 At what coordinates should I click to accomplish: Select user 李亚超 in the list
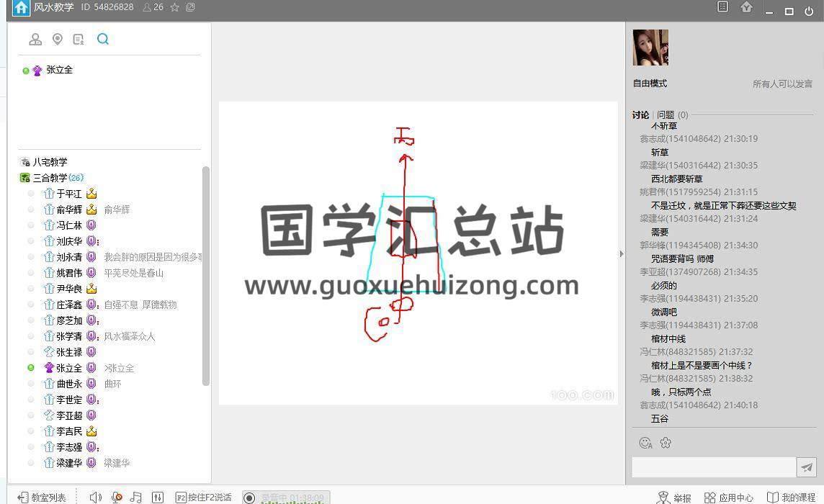pos(69,415)
